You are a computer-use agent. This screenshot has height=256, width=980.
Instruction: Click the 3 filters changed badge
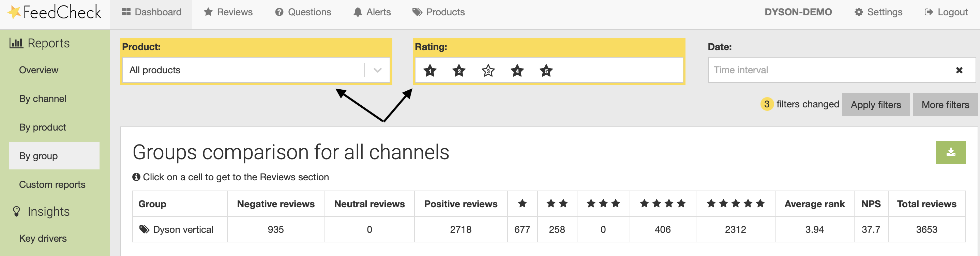[767, 104]
